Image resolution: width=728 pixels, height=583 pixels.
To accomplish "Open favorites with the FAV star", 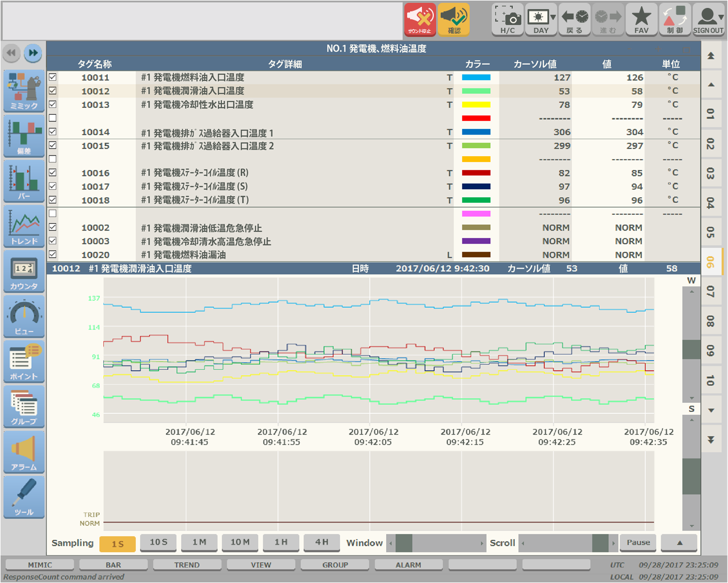I will click(641, 20).
